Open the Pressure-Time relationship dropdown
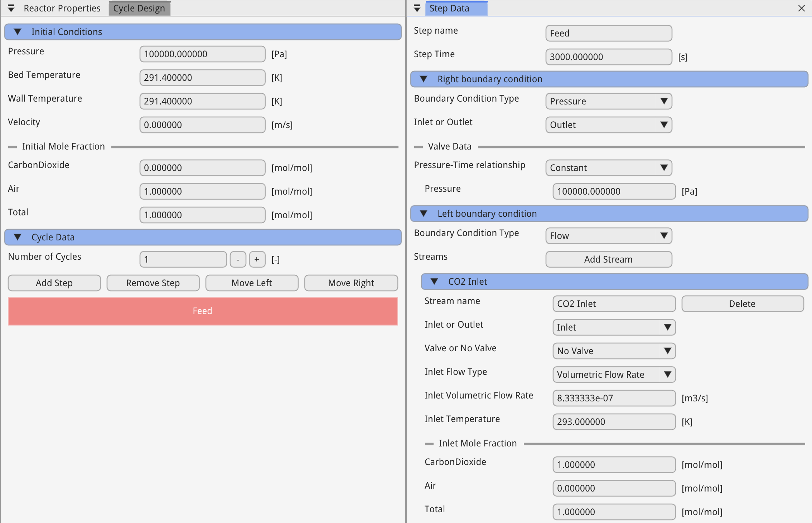Screen dimensions: 812x523 pos(608,168)
